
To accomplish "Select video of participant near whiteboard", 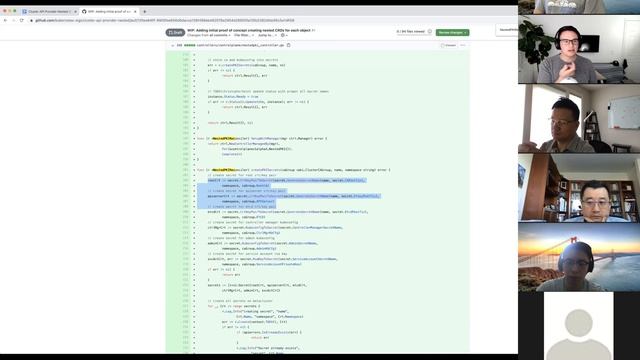I will pyautogui.click(x=579, y=118).
